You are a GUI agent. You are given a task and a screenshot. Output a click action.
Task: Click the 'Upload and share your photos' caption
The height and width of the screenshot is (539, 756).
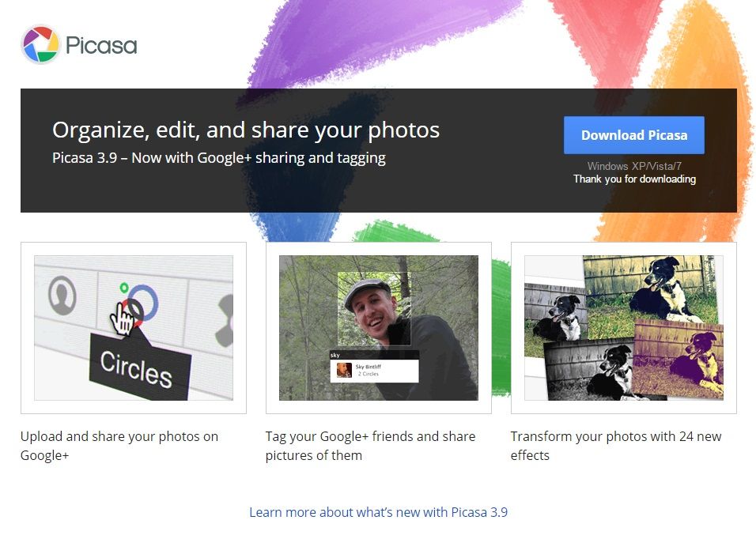(119, 446)
